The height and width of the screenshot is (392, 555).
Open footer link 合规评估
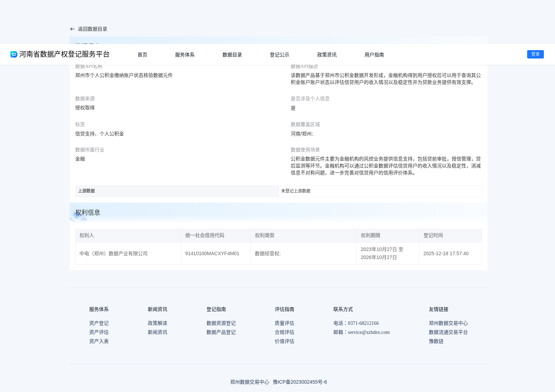pos(284,332)
